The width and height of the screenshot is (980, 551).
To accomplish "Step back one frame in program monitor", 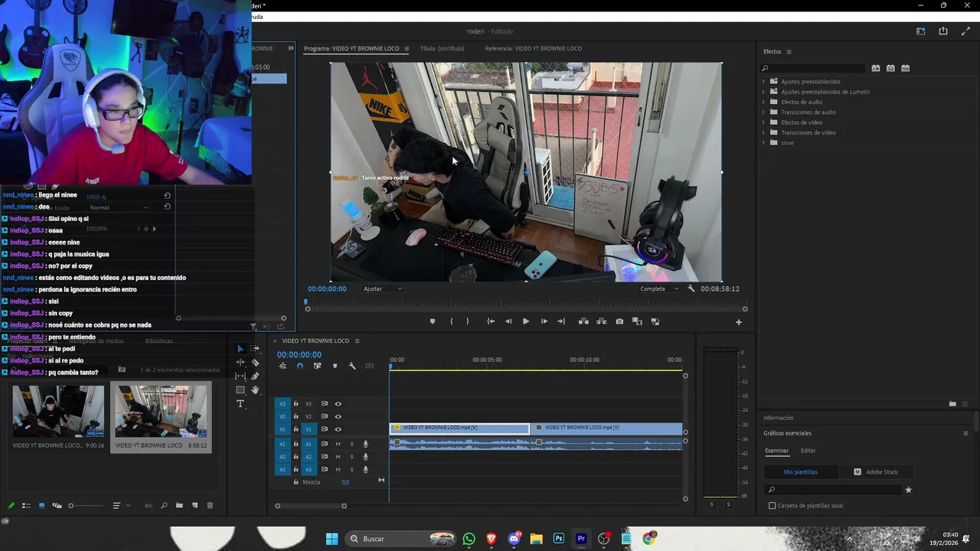I will (x=508, y=321).
